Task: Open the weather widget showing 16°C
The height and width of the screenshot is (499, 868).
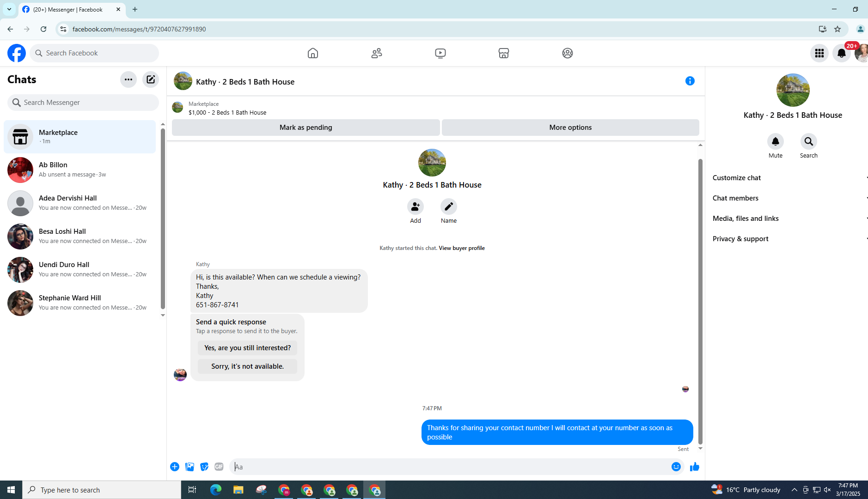Action: pos(746,490)
